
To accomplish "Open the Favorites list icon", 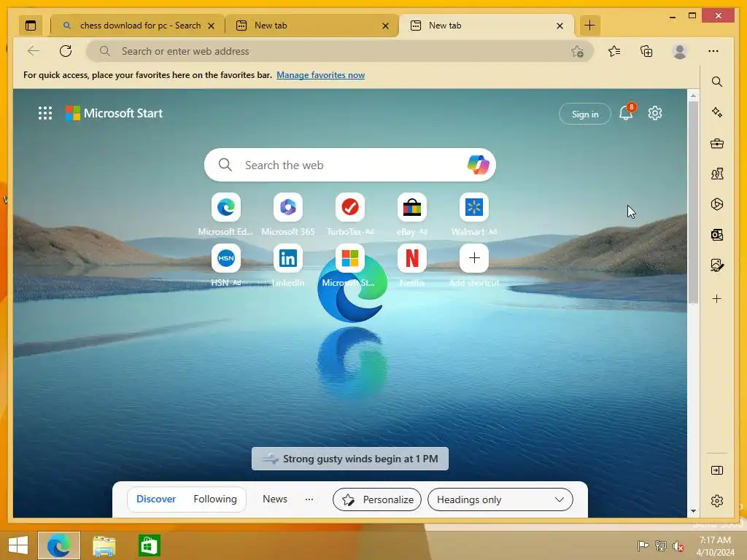I will click(x=614, y=51).
